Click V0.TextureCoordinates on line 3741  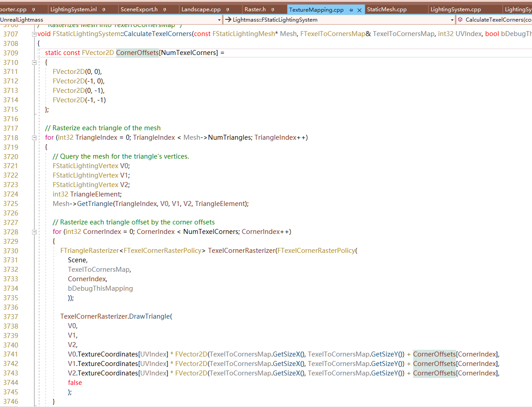pyautogui.click(x=103, y=354)
